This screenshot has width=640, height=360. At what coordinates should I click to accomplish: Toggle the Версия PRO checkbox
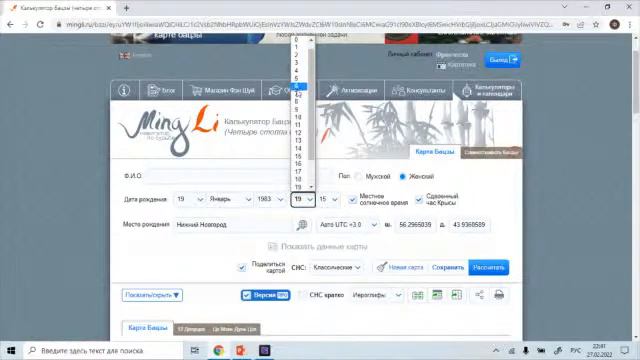tap(247, 295)
